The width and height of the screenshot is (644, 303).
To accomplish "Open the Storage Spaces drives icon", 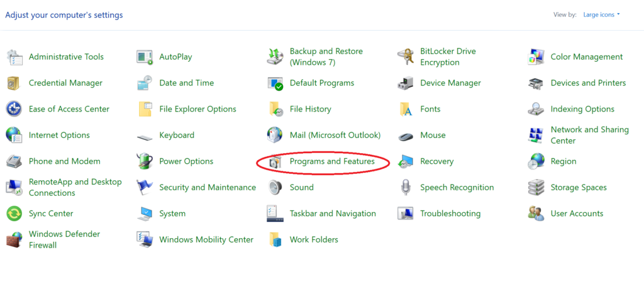I will coord(536,188).
